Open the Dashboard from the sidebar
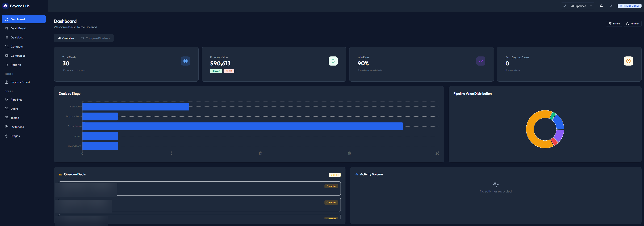The image size is (644, 226). coord(17,19)
